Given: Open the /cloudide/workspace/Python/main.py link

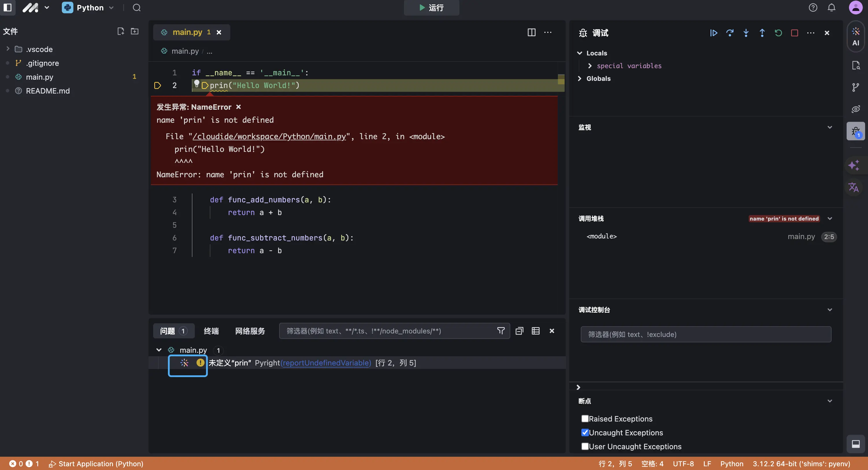Looking at the screenshot, I should pyautogui.click(x=269, y=136).
